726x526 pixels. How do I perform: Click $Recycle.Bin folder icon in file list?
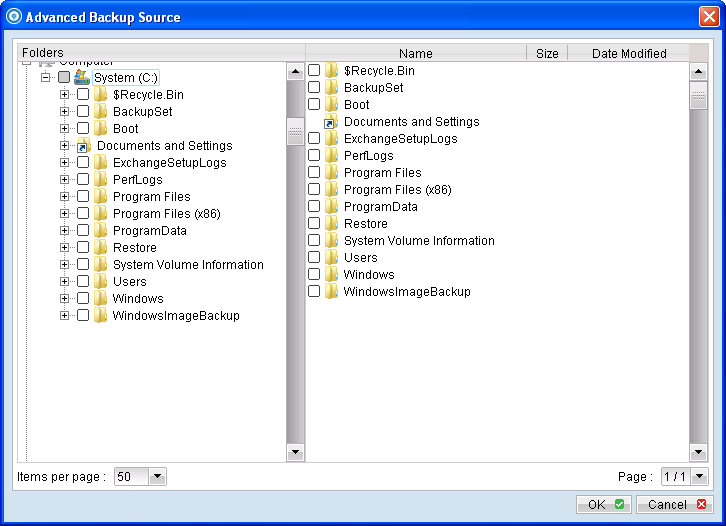(x=332, y=70)
